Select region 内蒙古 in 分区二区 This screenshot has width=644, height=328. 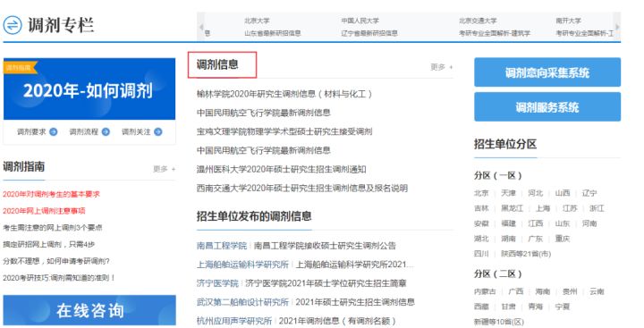click(x=485, y=291)
